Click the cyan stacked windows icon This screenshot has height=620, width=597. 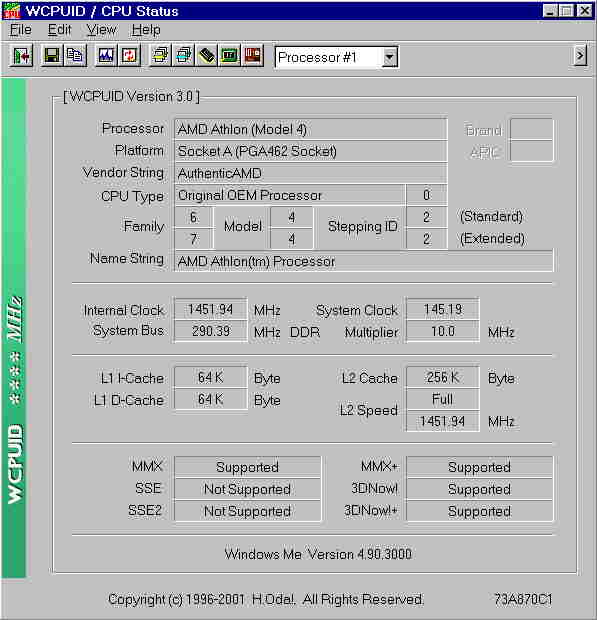(x=183, y=56)
